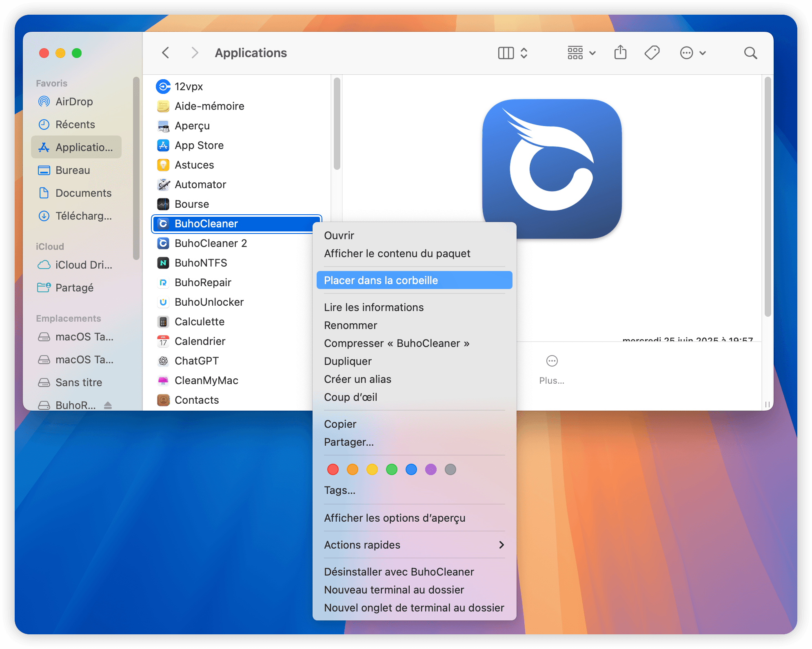Choose Tags... in the context menu
The width and height of the screenshot is (812, 649).
click(x=414, y=490)
